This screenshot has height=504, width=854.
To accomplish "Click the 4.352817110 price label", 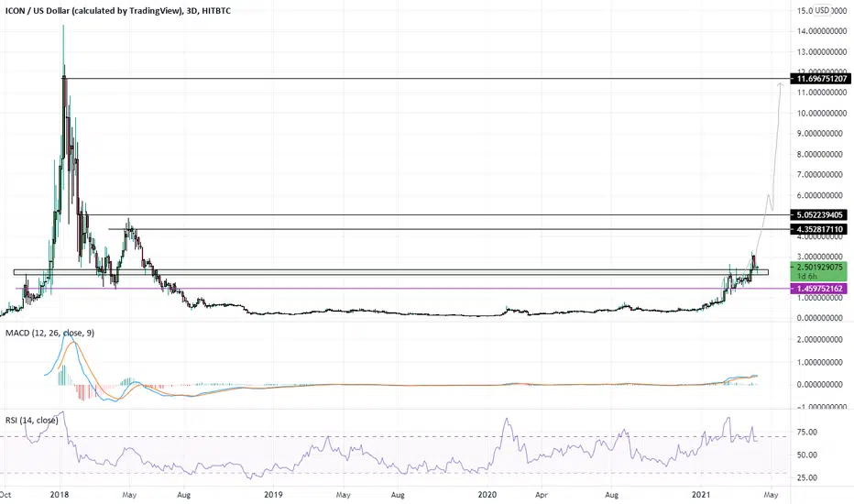I will click(x=819, y=229).
